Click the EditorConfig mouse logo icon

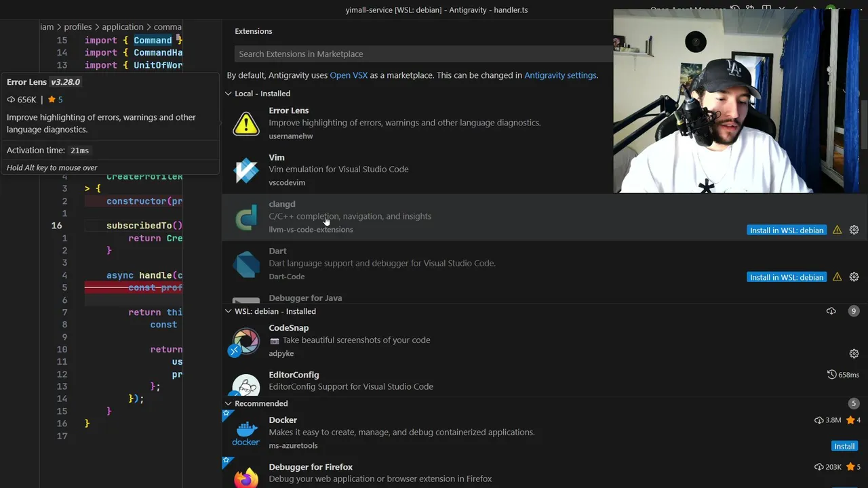(246, 385)
